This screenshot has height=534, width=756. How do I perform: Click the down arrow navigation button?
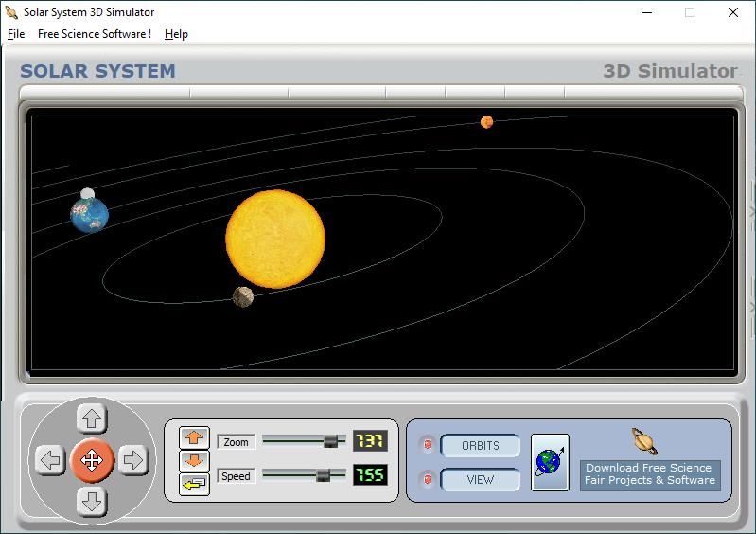(92, 502)
